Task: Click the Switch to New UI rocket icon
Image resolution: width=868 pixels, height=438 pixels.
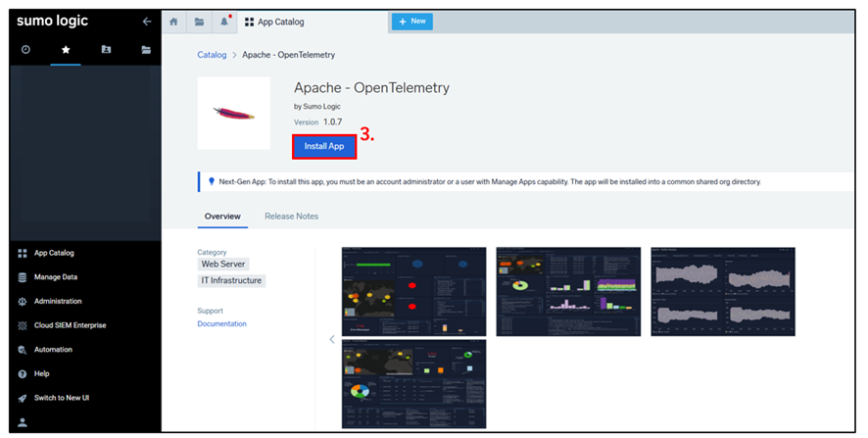Action: pyautogui.click(x=23, y=398)
